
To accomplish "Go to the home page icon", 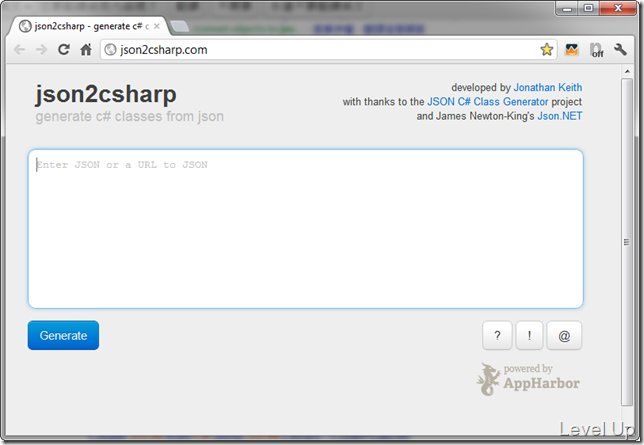I will point(86,50).
